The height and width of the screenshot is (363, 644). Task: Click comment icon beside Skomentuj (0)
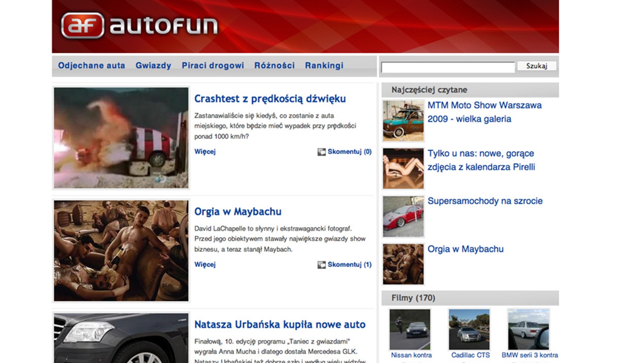(x=321, y=152)
